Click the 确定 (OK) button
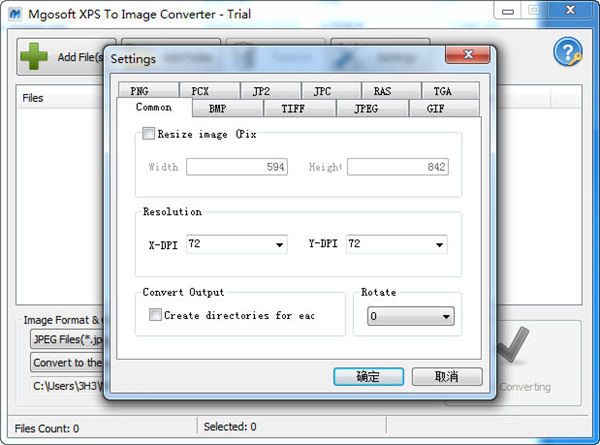This screenshot has width=600, height=445. (x=368, y=377)
